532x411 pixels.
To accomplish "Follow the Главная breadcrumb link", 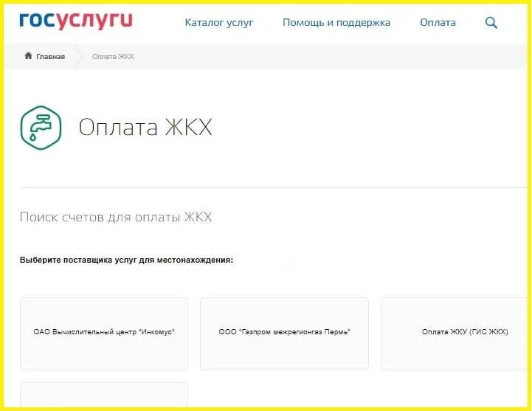I will (51, 57).
